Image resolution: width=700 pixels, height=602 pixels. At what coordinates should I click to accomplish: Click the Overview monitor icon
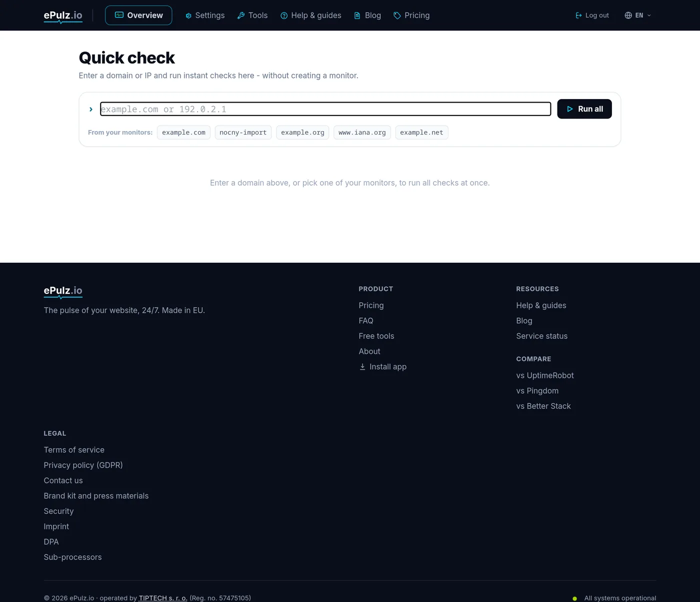(119, 15)
